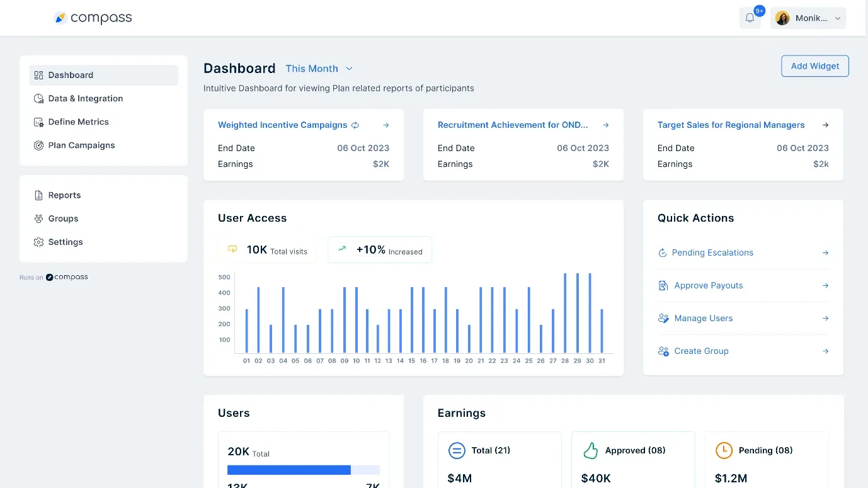Select the Dashboard icon in the sidebar
The height and width of the screenshot is (488, 868).
point(37,75)
